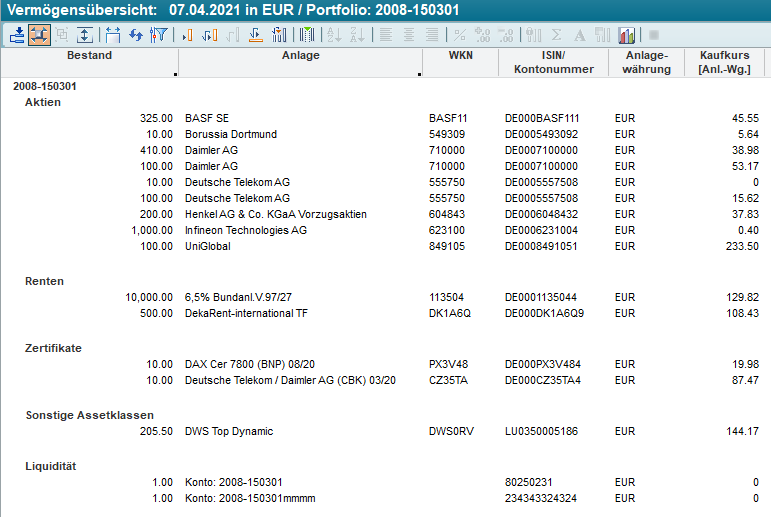Click the bar chart icon in the toolbar
Viewport: 771px width, 517px height.
click(x=627, y=35)
